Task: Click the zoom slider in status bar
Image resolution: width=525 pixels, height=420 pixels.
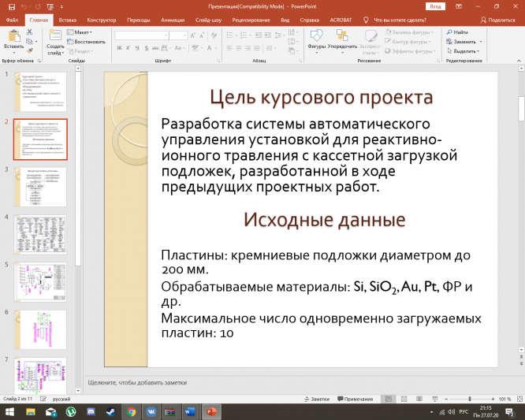Action: tap(471, 400)
